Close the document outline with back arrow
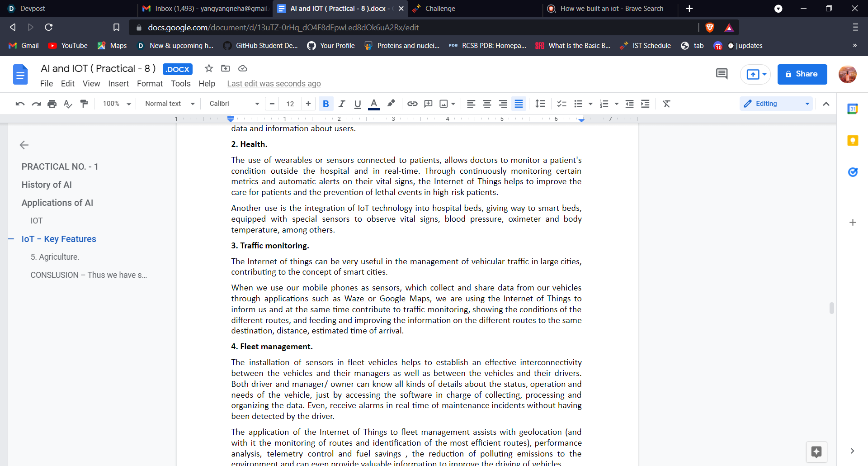868x466 pixels. pos(24,145)
